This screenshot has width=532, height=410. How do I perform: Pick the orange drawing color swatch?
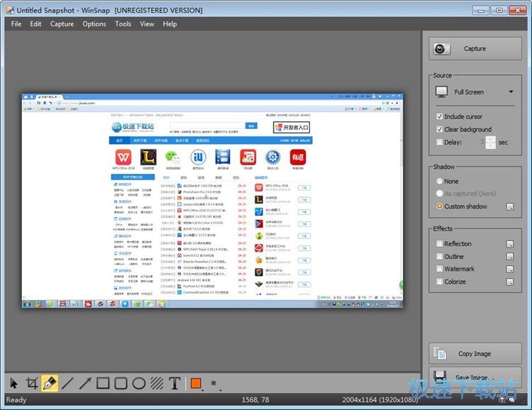[195, 384]
